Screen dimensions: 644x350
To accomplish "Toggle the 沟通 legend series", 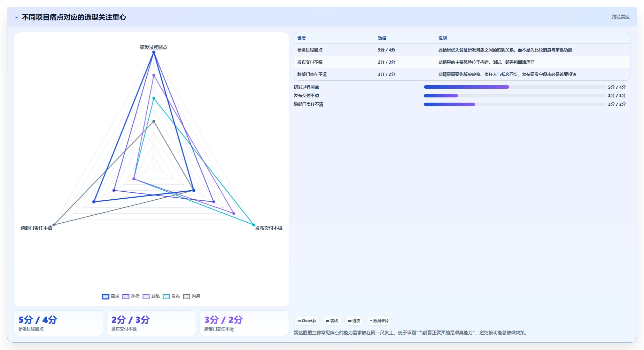I will pos(192,296).
